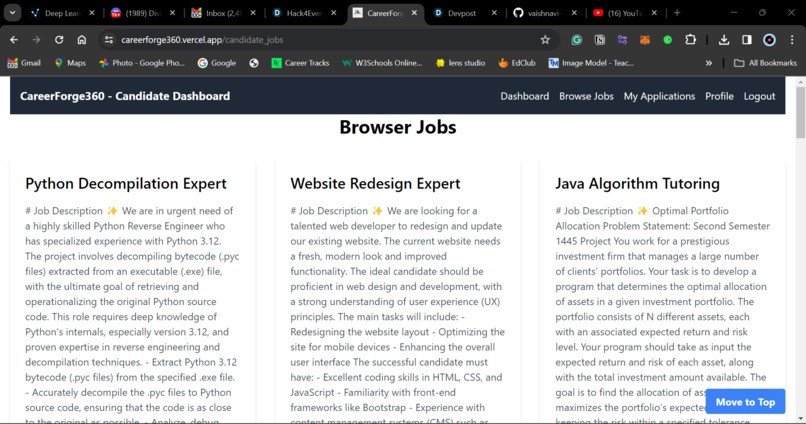Open the globe bookmark icon
This screenshot has height=424, width=806.
point(254,63)
